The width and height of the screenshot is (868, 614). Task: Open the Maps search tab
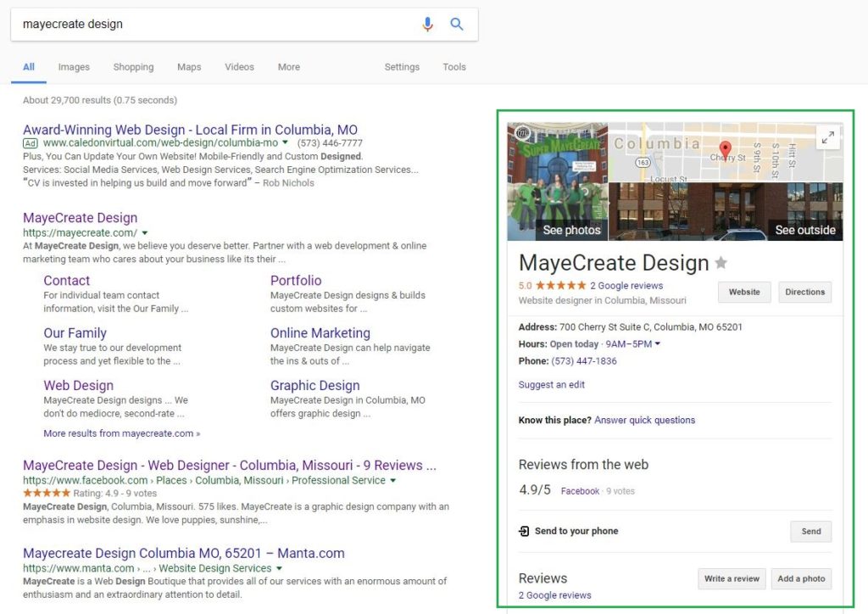189,67
